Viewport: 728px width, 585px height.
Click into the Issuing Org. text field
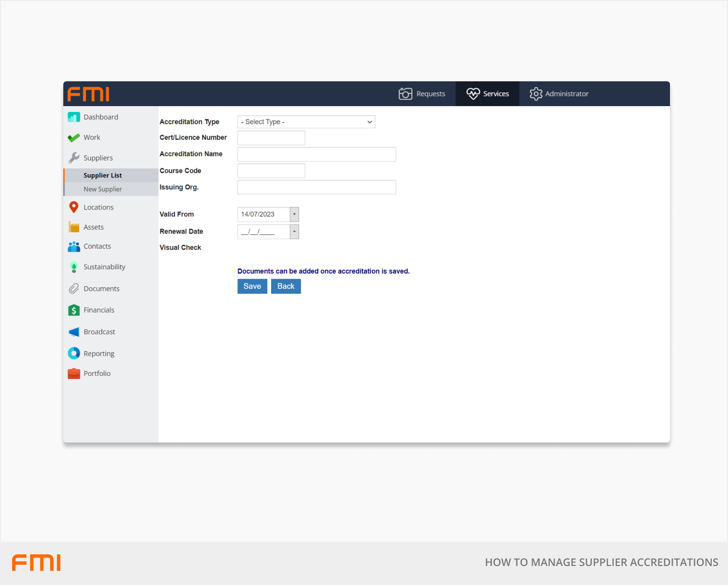(x=317, y=187)
